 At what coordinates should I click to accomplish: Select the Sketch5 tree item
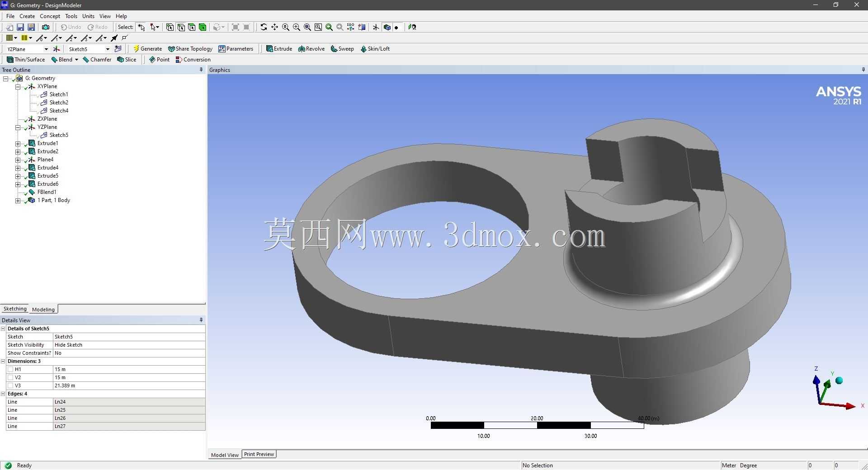pos(59,135)
